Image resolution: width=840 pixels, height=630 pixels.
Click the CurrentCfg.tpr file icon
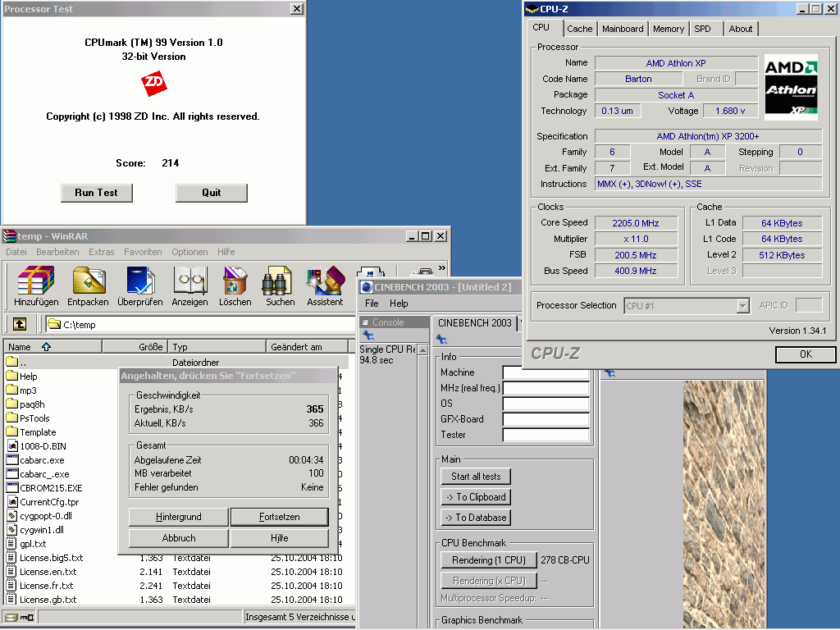coord(11,501)
